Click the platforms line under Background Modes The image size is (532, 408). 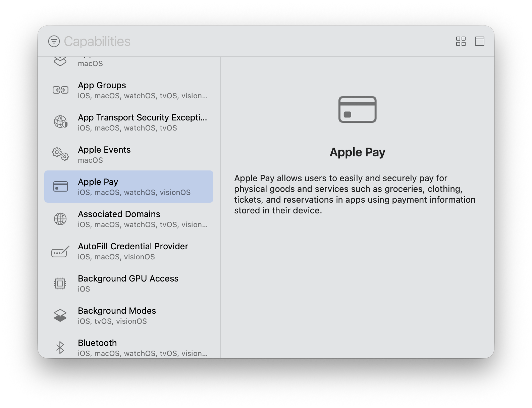pos(112,321)
